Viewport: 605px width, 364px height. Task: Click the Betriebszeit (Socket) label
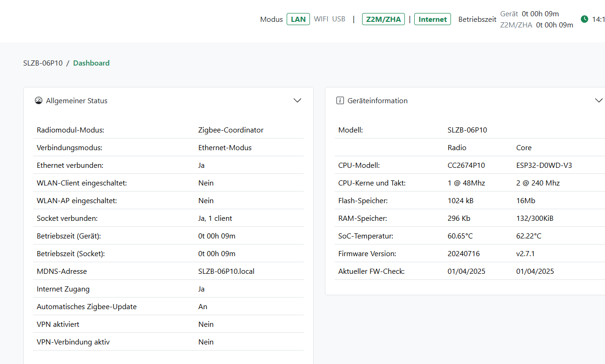pos(71,254)
